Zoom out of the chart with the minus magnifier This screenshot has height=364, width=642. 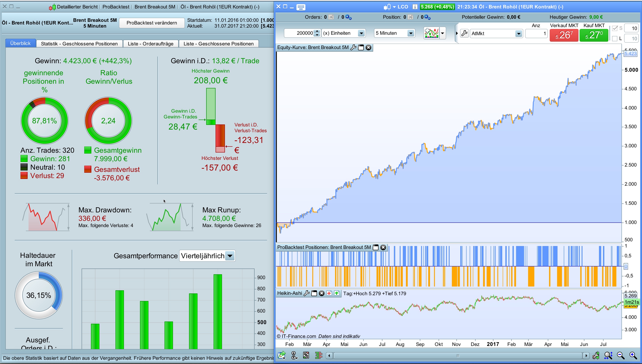(x=620, y=355)
